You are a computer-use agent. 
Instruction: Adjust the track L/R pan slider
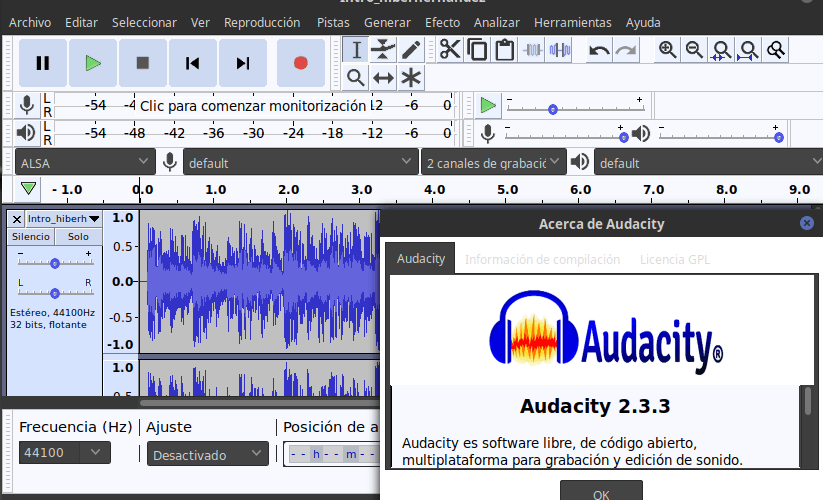(x=55, y=292)
